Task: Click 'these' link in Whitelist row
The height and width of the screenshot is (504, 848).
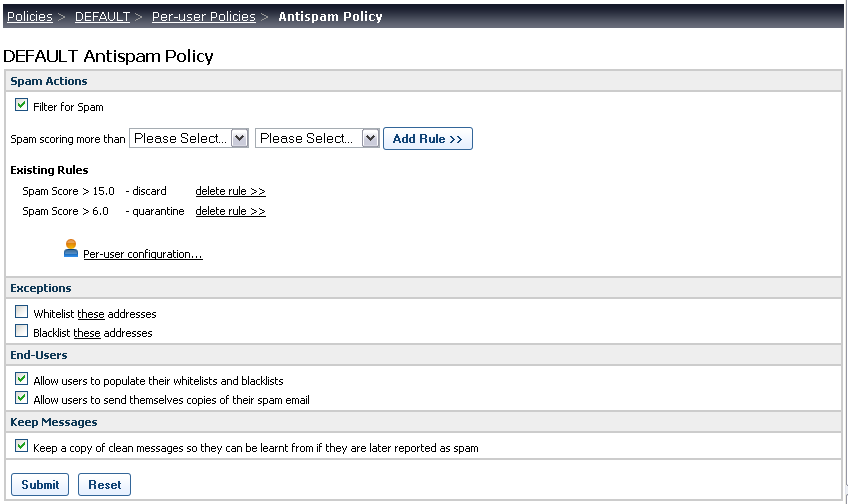Action: click(x=91, y=314)
